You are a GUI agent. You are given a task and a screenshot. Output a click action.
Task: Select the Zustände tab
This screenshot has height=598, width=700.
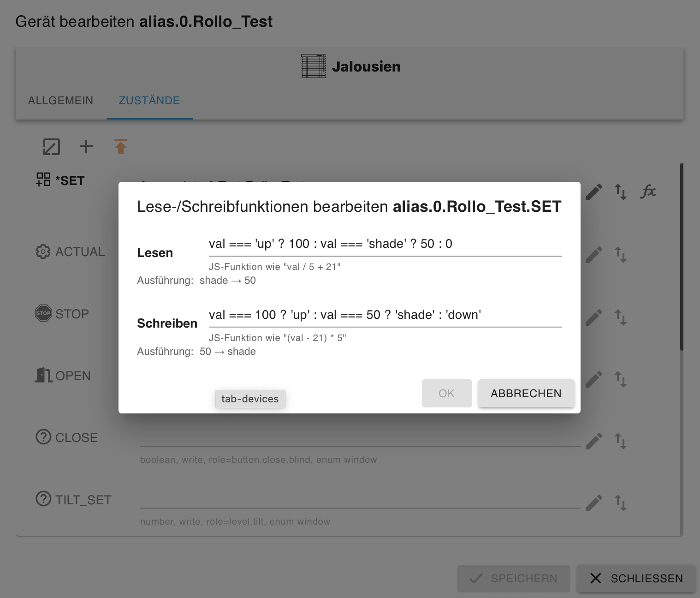pyautogui.click(x=149, y=101)
